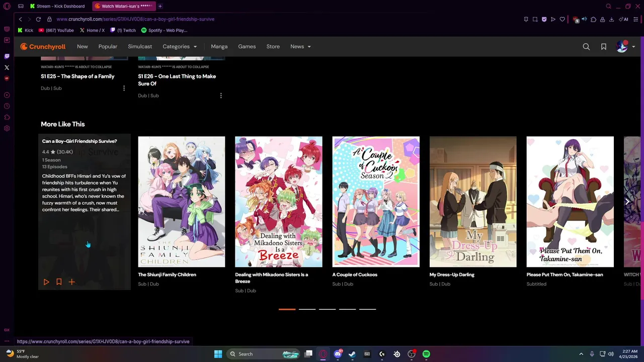Click the site security lock icon

click(x=49, y=19)
